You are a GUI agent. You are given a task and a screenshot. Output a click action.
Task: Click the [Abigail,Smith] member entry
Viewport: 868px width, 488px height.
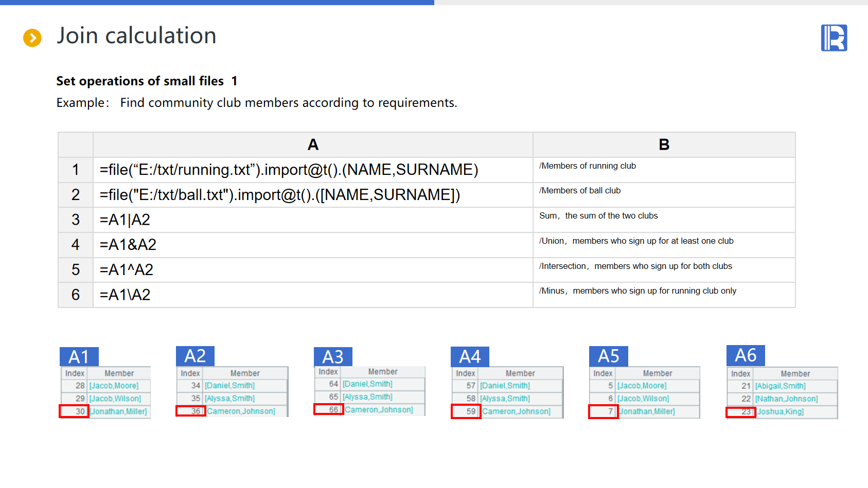point(780,386)
